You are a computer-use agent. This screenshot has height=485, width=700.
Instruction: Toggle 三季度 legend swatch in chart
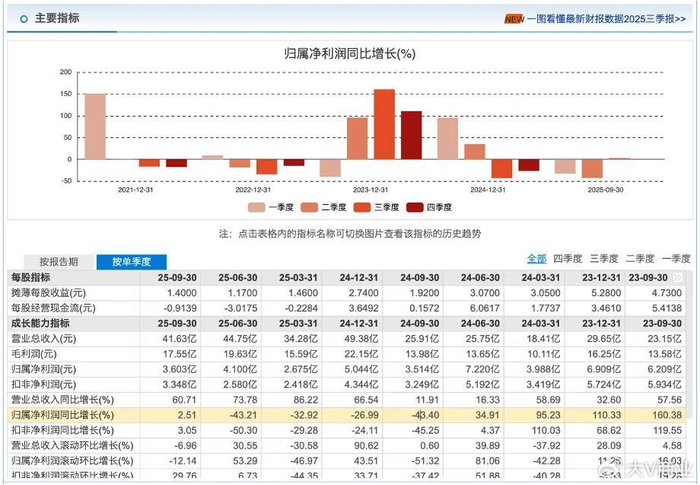tap(362, 207)
